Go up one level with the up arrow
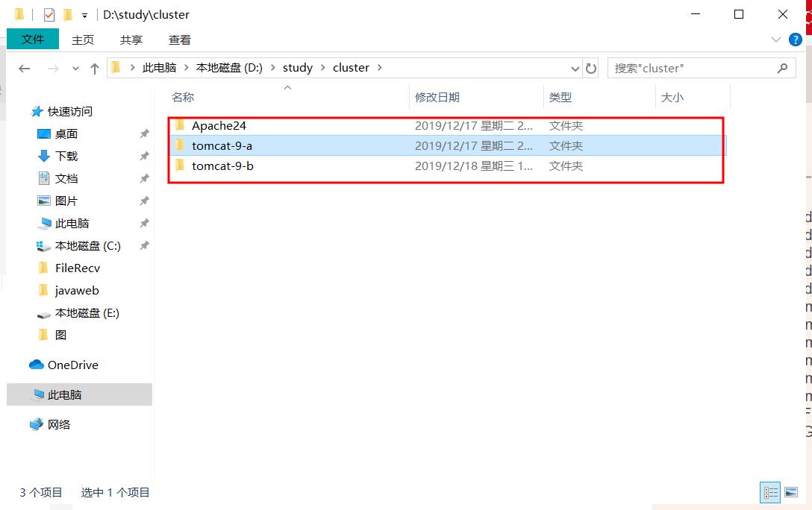Screen dimensions: 812x510 pos(94,69)
